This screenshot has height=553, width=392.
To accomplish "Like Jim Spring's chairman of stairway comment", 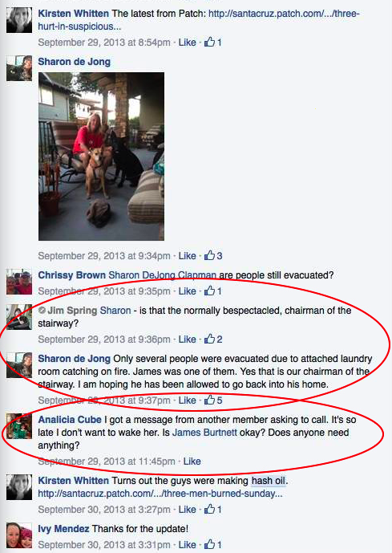I will pos(187,340).
